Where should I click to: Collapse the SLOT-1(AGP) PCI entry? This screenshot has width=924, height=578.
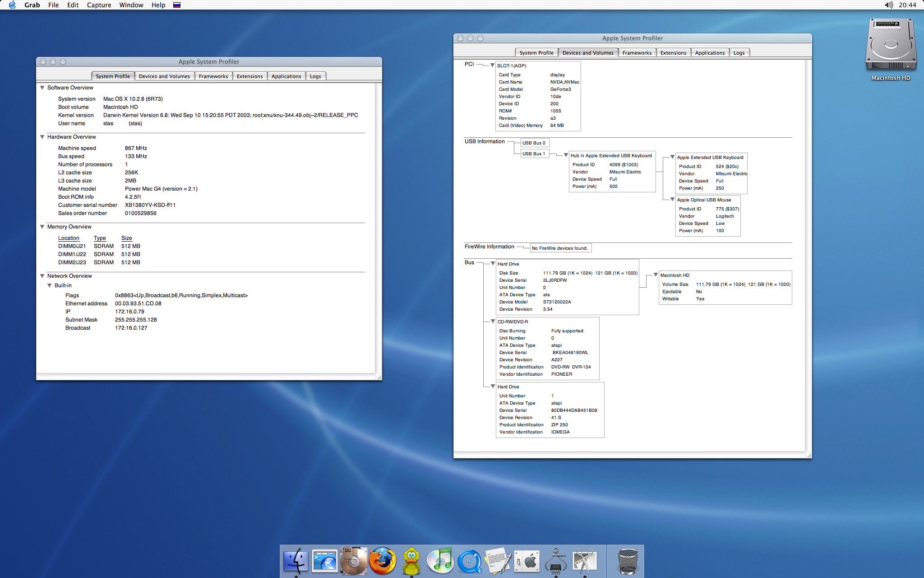tap(492, 65)
